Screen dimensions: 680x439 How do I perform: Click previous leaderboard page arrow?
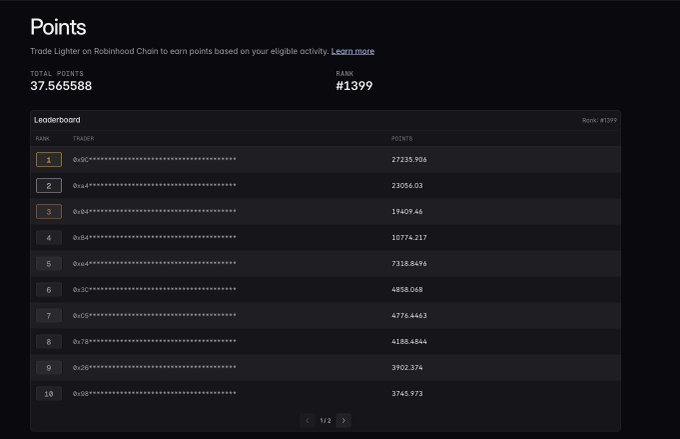coord(307,420)
